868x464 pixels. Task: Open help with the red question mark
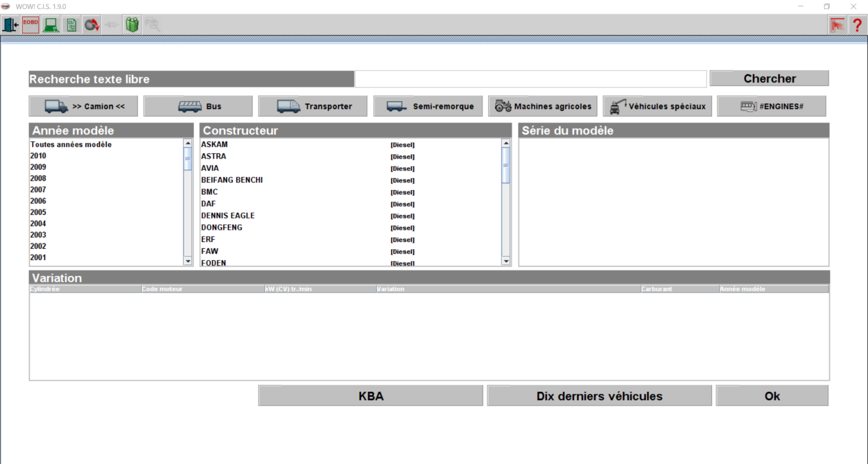(857, 25)
